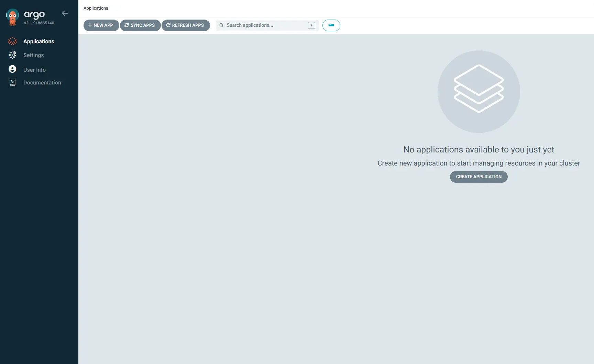Open the Documentation text label in the sidebar
This screenshot has width=594, height=364.
(x=42, y=83)
